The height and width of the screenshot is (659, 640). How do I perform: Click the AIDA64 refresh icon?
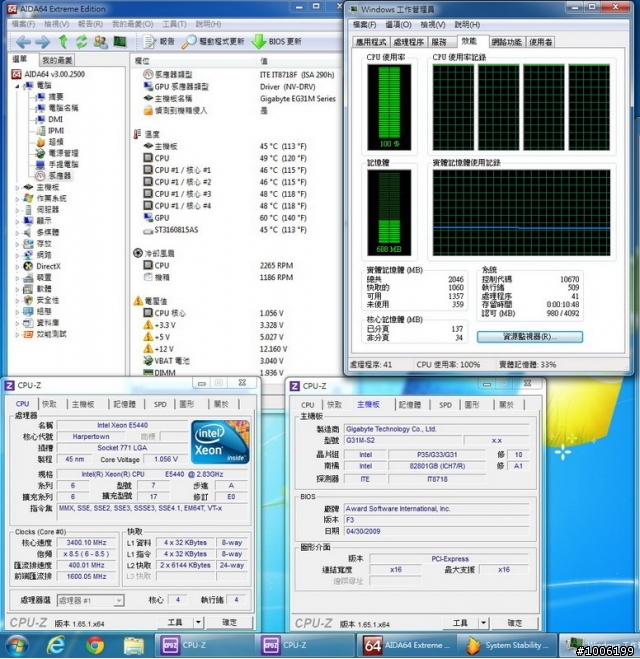point(81,42)
